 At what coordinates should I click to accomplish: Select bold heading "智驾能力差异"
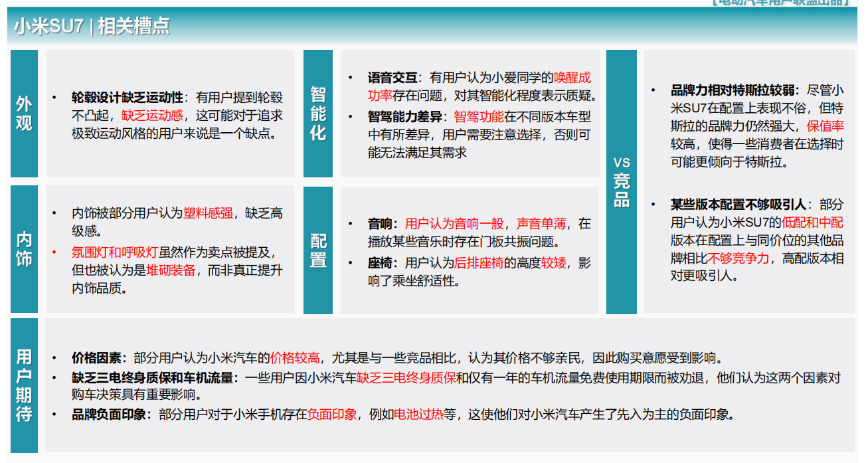pos(405,118)
